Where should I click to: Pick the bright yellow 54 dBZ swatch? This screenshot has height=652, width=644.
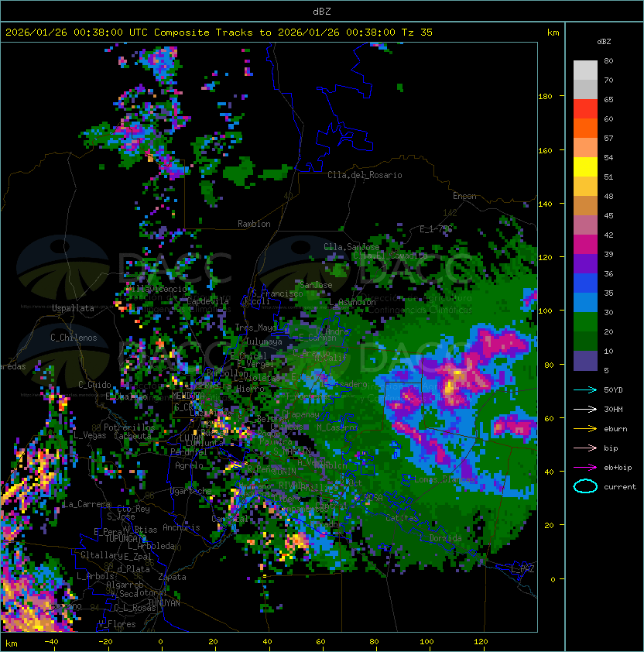pyautogui.click(x=585, y=167)
